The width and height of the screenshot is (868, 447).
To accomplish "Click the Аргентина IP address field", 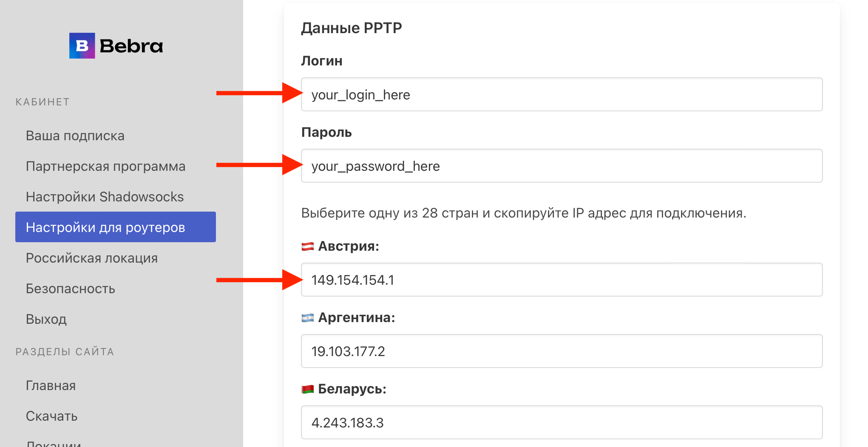I will click(x=562, y=351).
